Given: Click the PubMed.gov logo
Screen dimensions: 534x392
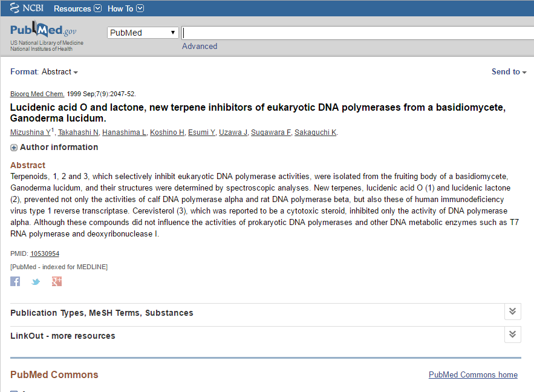Looking at the screenshot, I should click(x=43, y=31).
